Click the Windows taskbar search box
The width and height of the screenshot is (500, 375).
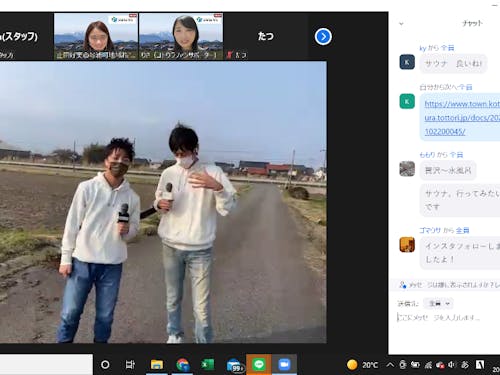tap(46, 365)
